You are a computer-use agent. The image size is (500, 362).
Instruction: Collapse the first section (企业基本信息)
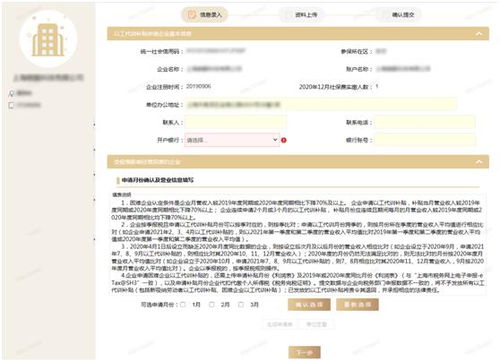click(479, 34)
